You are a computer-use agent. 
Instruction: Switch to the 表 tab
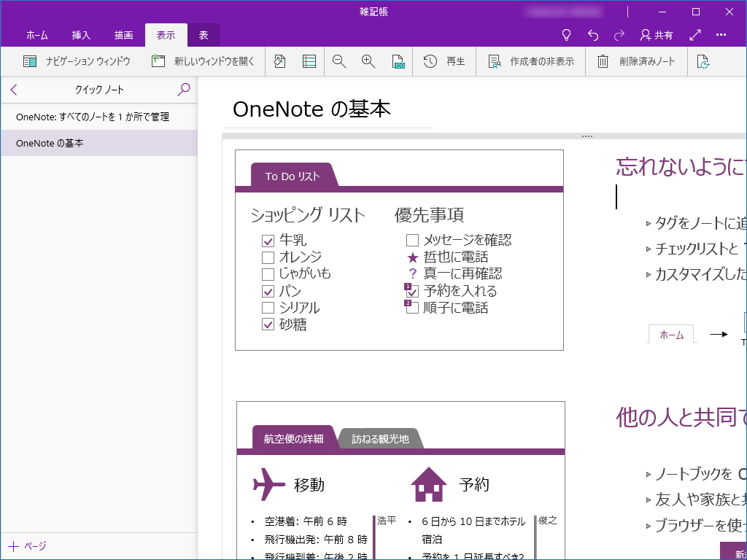204,35
